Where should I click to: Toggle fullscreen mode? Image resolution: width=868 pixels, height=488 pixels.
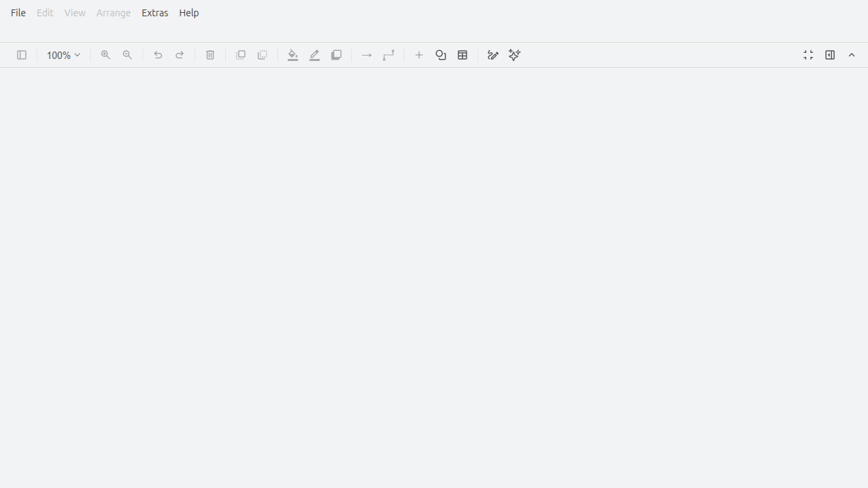click(808, 55)
